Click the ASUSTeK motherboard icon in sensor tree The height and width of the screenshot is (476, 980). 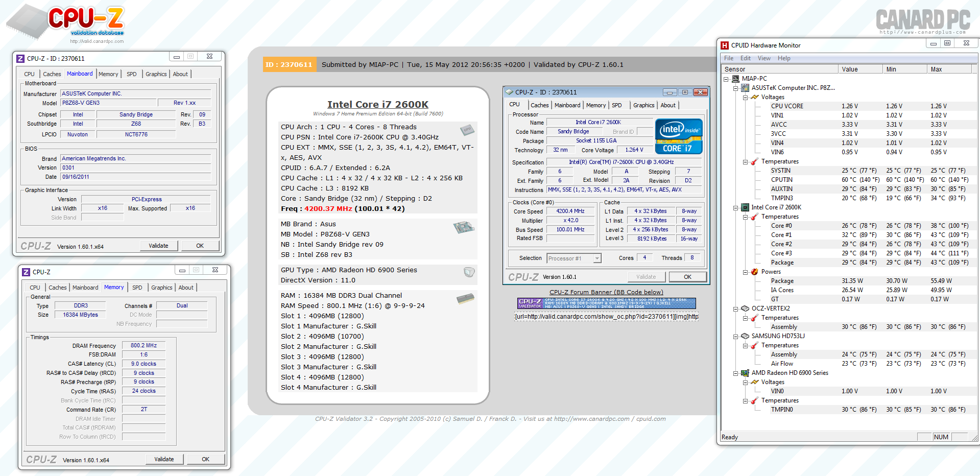pos(745,88)
